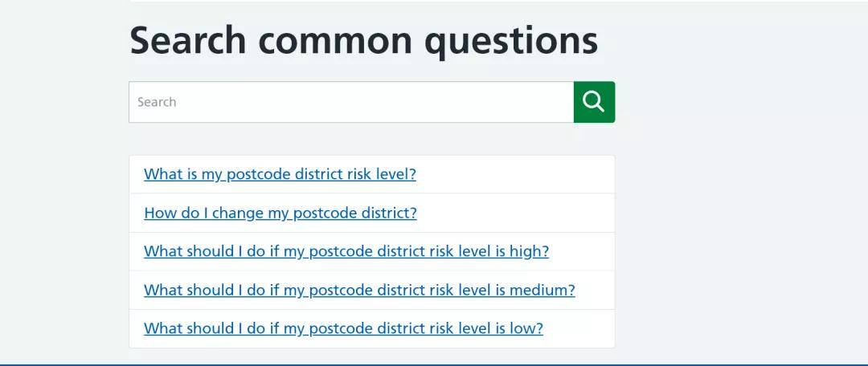Viewport: 868px width, 366px height.
Task: Select the third question in the list
Action: pos(346,251)
